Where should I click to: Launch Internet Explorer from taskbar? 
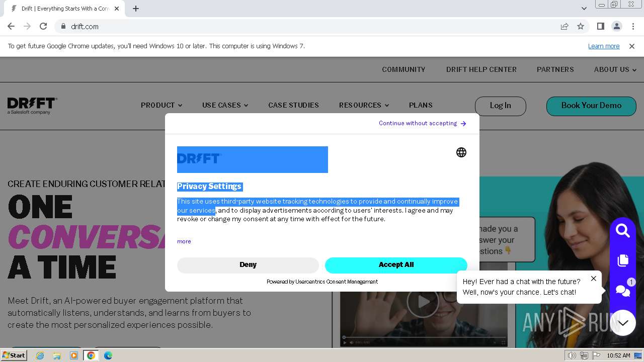pos(40,355)
